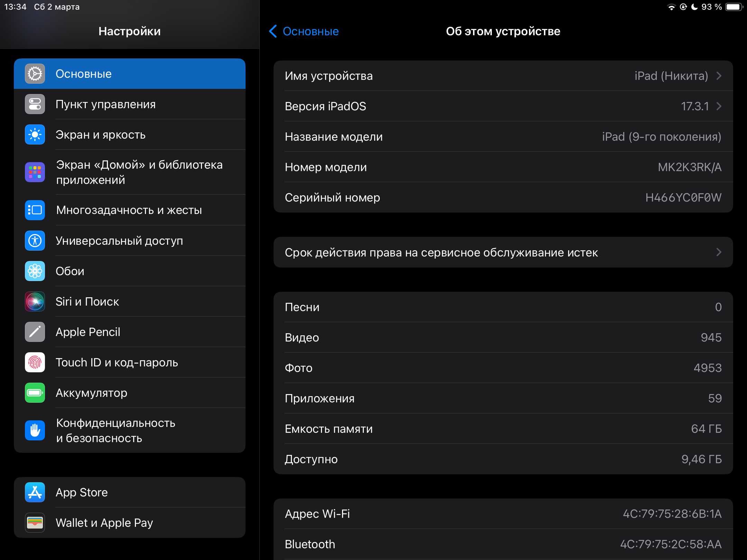The image size is (747, 560).
Task: Select Основные in settings sidebar
Action: (130, 74)
